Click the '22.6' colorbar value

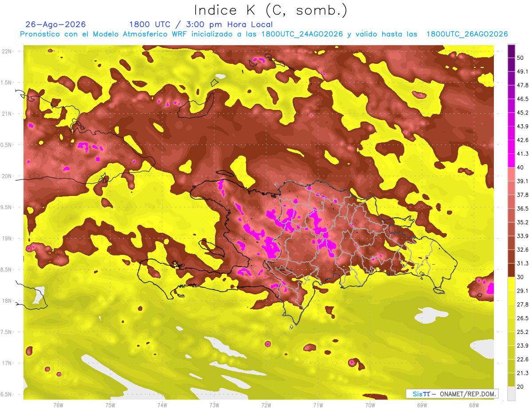click(522, 360)
